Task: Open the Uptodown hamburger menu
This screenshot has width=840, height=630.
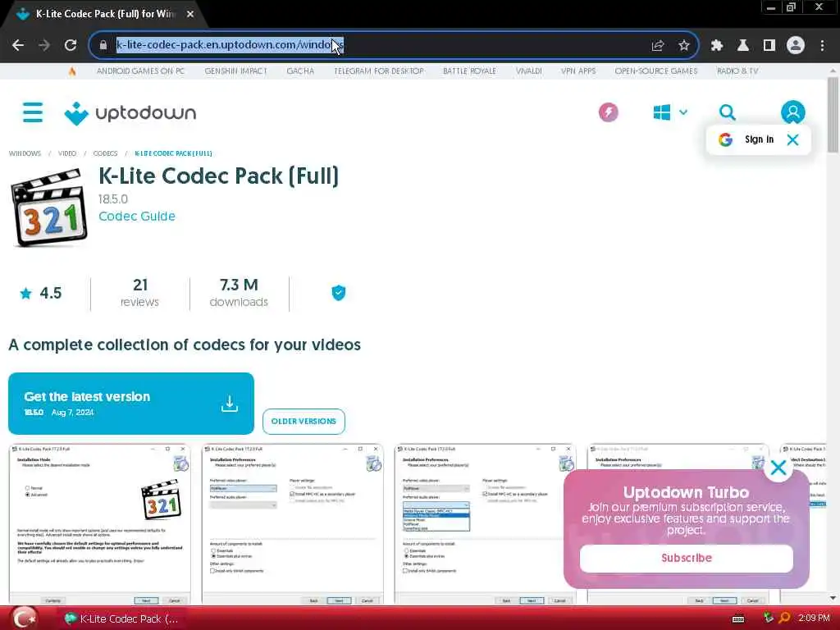Action: pyautogui.click(x=33, y=112)
